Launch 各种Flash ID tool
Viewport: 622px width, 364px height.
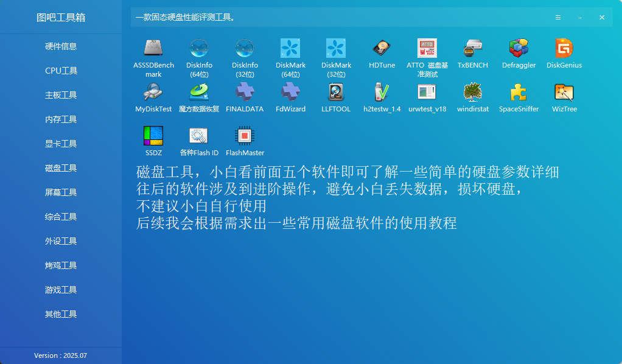(199, 141)
